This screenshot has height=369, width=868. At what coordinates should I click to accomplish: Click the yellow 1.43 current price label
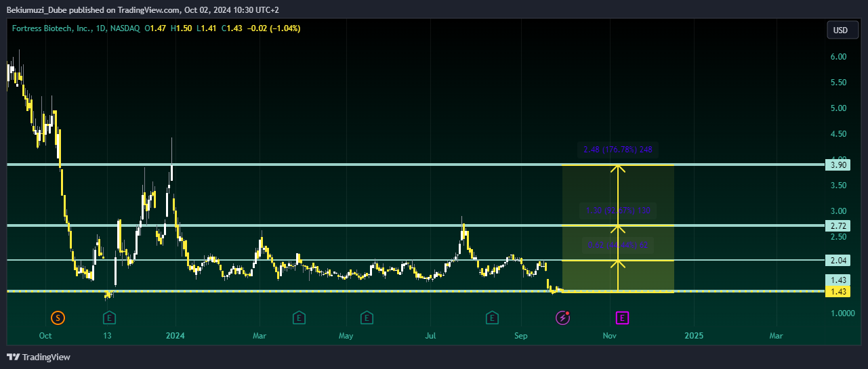[840, 291]
